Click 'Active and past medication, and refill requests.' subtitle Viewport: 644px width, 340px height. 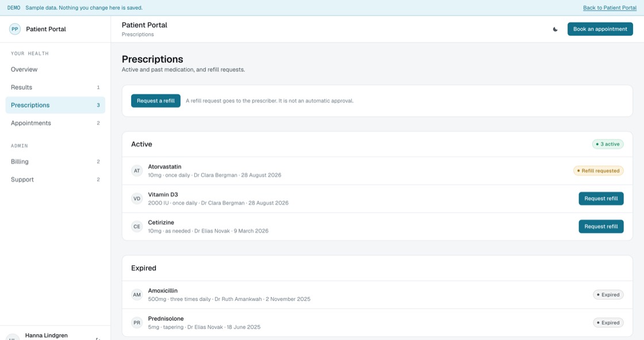coord(183,70)
